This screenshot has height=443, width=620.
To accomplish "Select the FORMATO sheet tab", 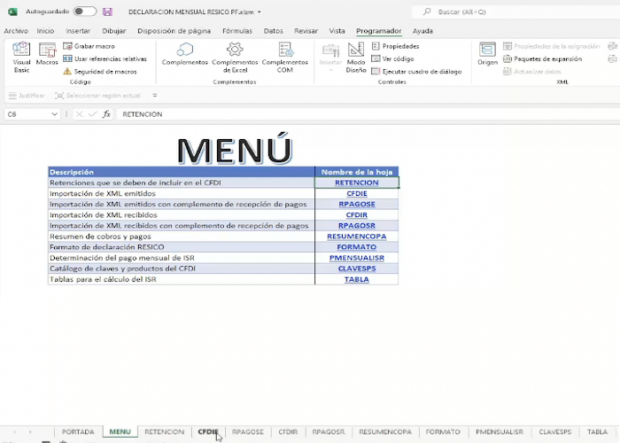I will coord(443,432).
